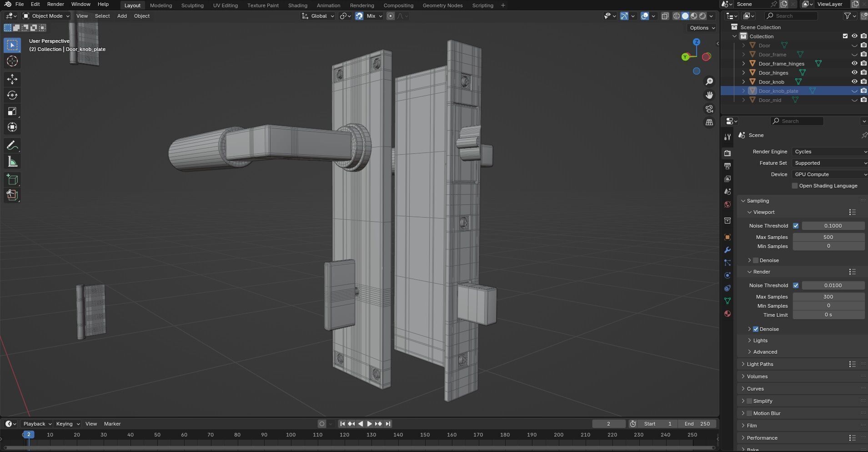Screen dimensions: 868x452
Task: Open the Render menu
Action: coord(55,4)
